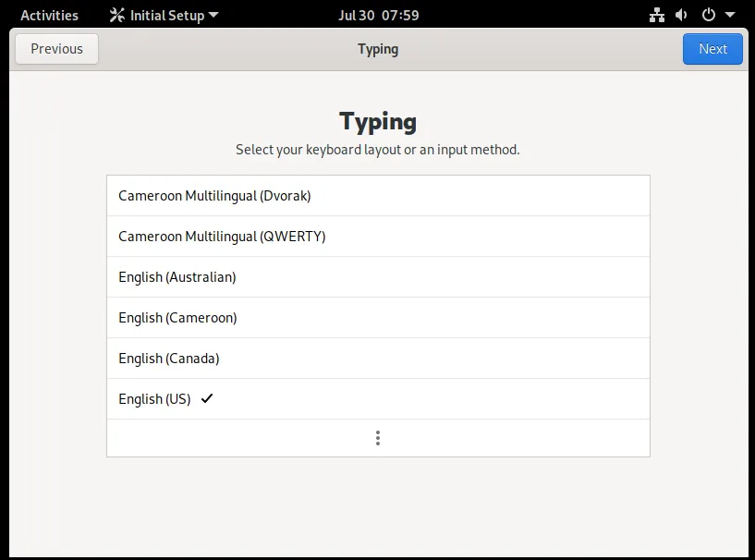Expand the Initial Setup app menu arrow
The width and height of the screenshot is (755, 560).
pos(213,16)
